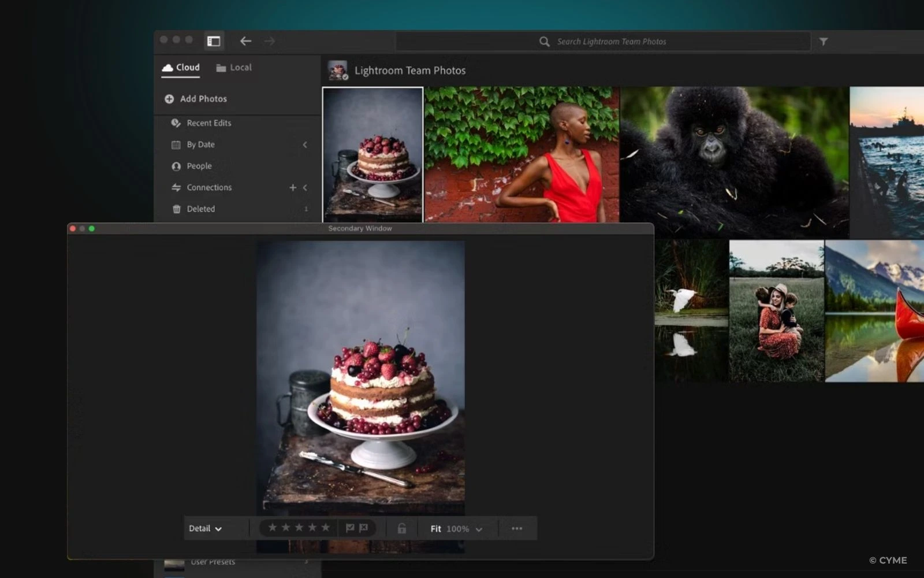The image size is (924, 578).
Task: Click the Add Photos plus icon
Action: tap(169, 99)
